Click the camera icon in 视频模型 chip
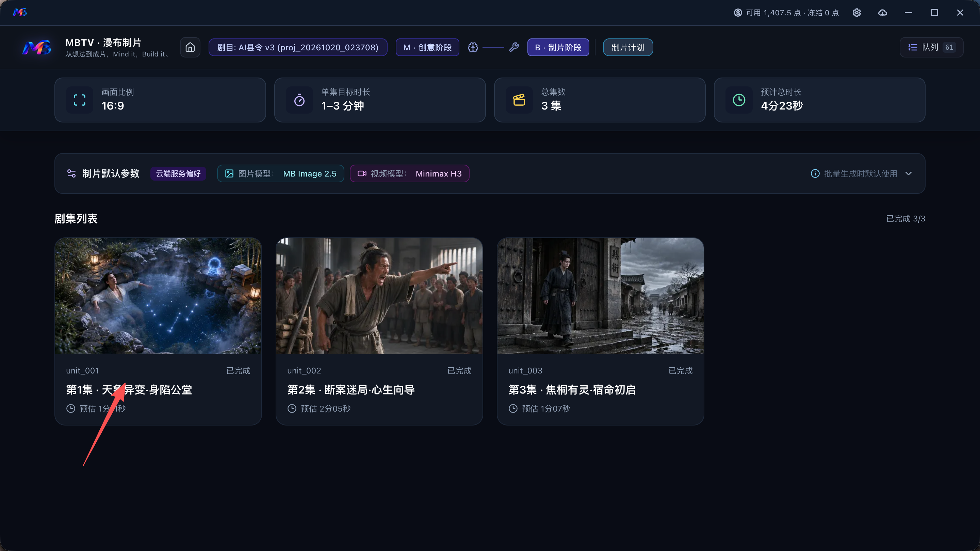This screenshot has height=551, width=980. (x=362, y=173)
